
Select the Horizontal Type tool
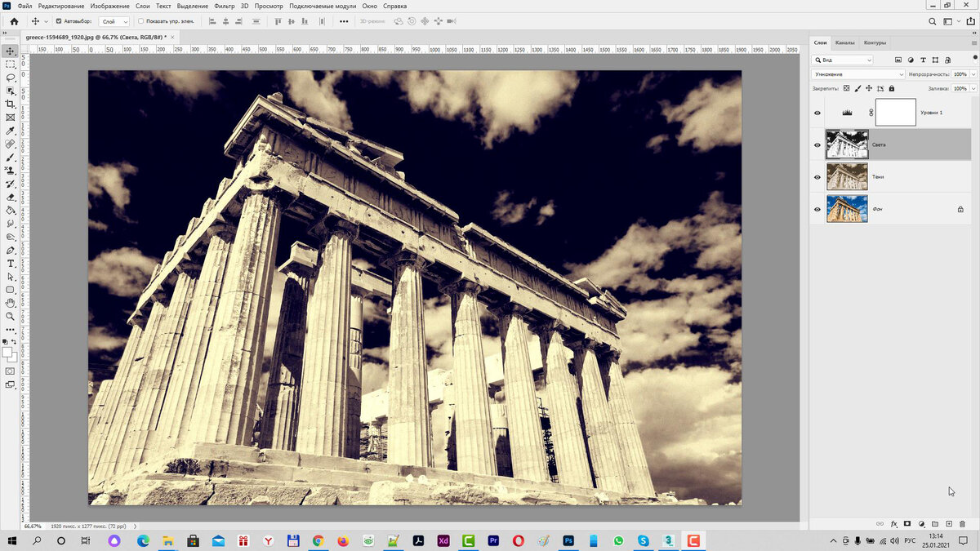pyautogui.click(x=11, y=263)
